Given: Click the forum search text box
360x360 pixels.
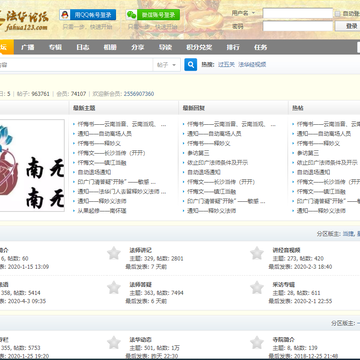Looking at the screenshot, I should (76, 65).
